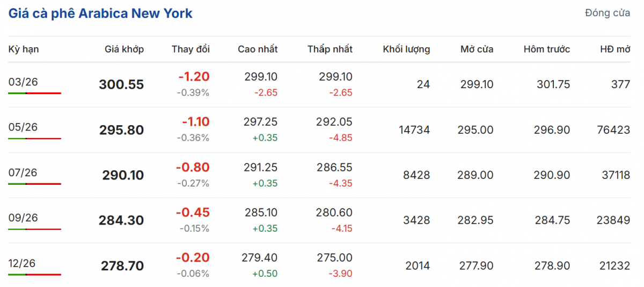Select the 'Thấp nhất' column header
644x287 pixels.
tap(330, 49)
